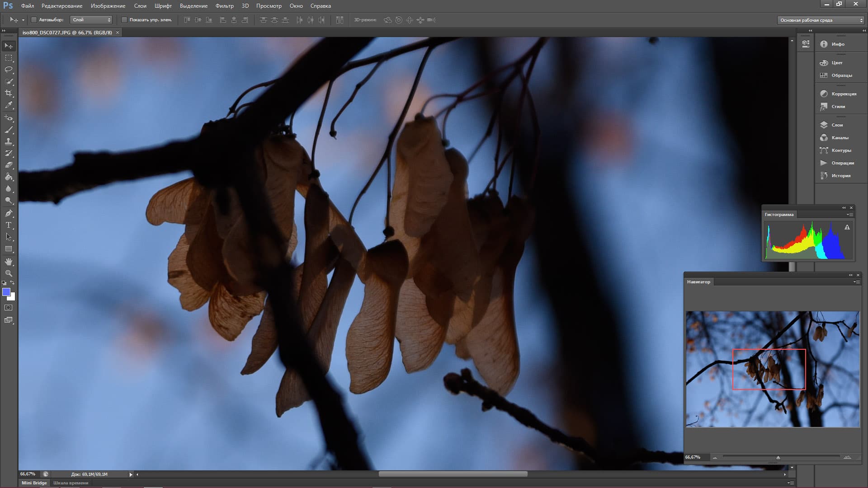Open the Слои (Layers) panel icon
Image resolution: width=868 pixels, height=488 pixels.
click(x=824, y=125)
